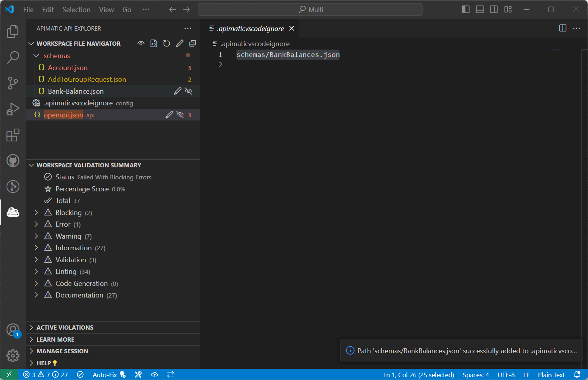Viewport: 588px width, 380px height.
Task: Click the pencil icon on Bank-Balance.json row
Action: 178,91
